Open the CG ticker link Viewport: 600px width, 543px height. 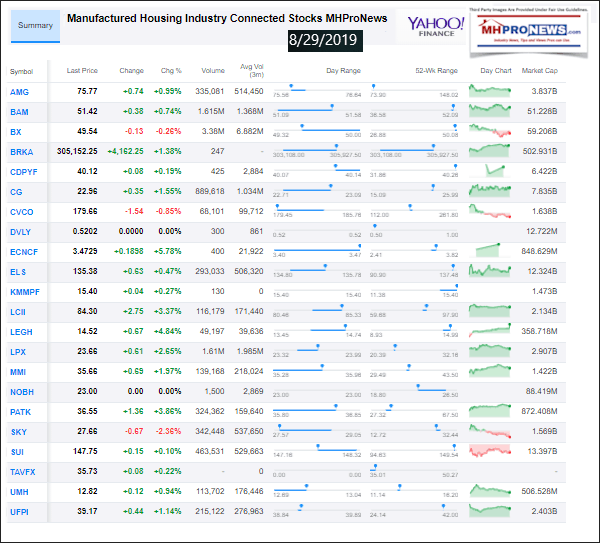click(x=16, y=192)
